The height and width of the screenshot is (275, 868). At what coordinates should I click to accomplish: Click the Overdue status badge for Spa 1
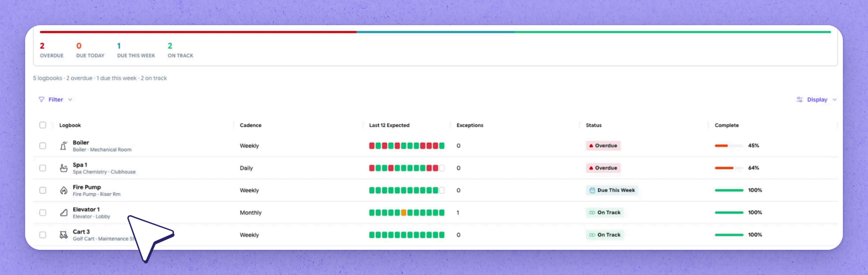pyautogui.click(x=603, y=168)
